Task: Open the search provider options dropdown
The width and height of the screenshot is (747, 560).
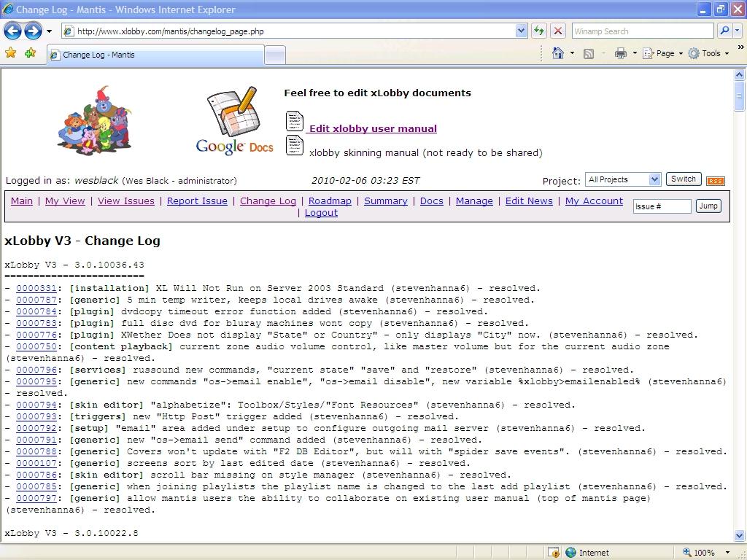Action: 737,31
